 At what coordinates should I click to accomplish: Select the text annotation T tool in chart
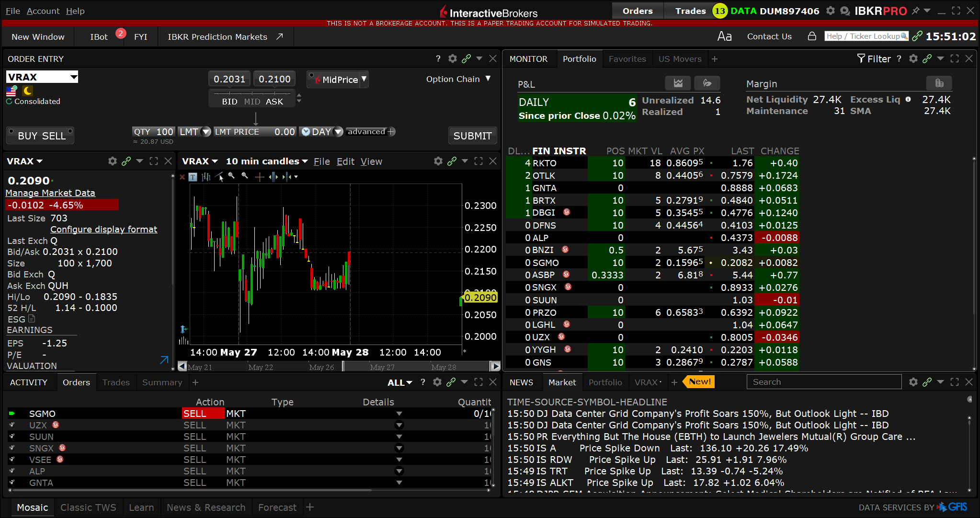[193, 177]
